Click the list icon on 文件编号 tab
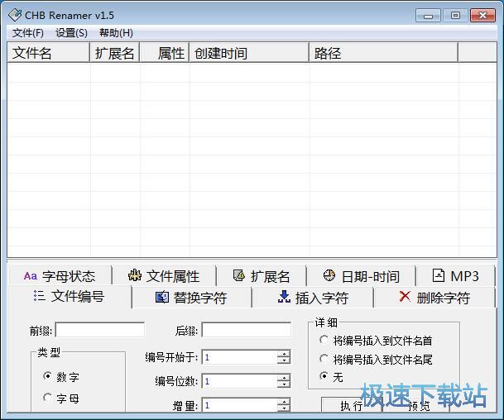Viewport: 504px width, 420px height. click(x=39, y=296)
